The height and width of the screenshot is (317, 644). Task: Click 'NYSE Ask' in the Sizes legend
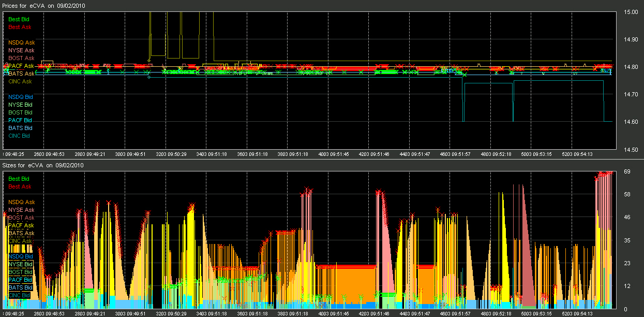click(x=22, y=210)
